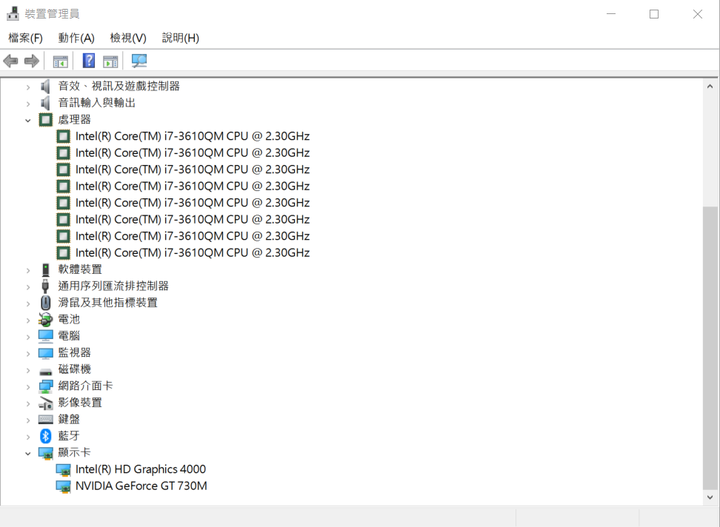The height and width of the screenshot is (527, 720).
Task: Expand the 軟體裝置 node
Action: pos(28,270)
